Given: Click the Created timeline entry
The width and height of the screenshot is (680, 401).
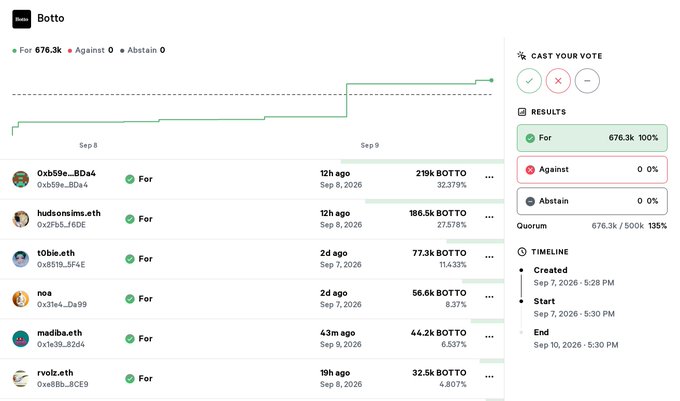Looking at the screenshot, I should (x=574, y=276).
